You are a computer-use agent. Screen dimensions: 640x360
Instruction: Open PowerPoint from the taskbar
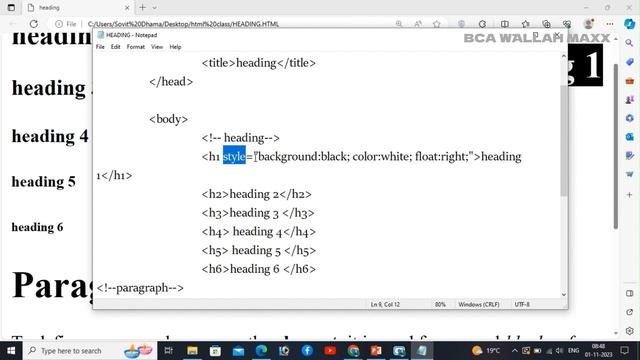pos(376,351)
